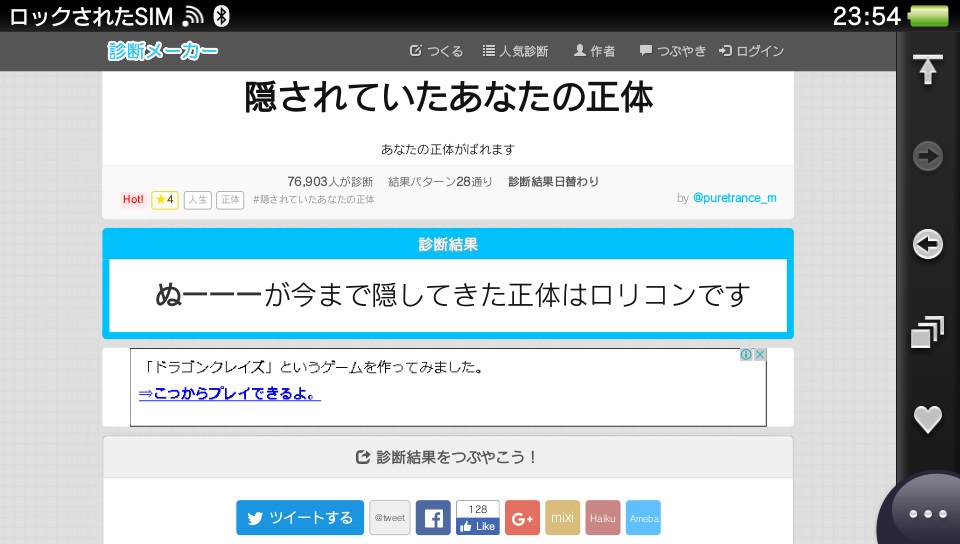Viewport: 960px width, 544px height.
Task: Click the @tweet reply button
Action: (x=390, y=518)
